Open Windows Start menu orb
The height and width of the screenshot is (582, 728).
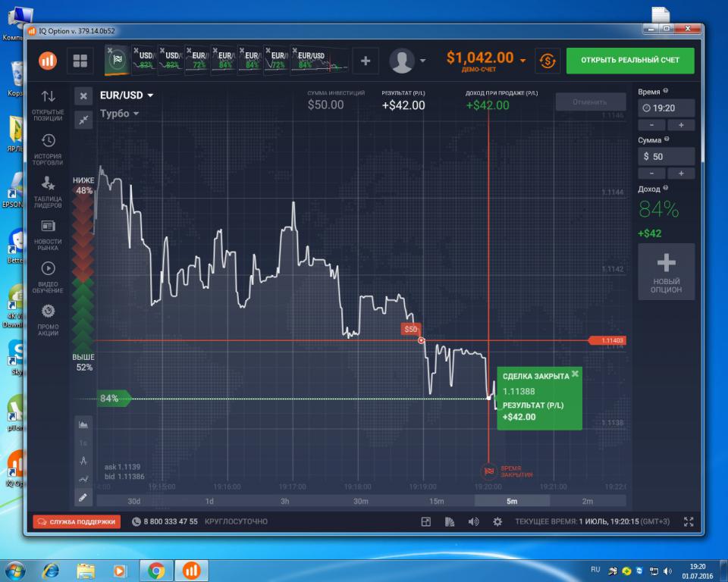14,571
